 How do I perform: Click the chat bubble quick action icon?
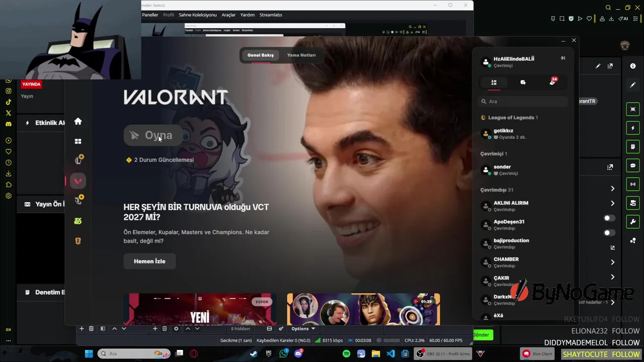coord(633,165)
